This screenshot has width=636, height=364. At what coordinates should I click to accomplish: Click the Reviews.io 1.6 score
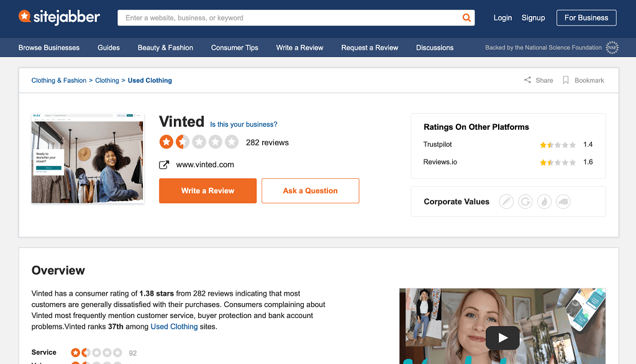pyautogui.click(x=588, y=162)
